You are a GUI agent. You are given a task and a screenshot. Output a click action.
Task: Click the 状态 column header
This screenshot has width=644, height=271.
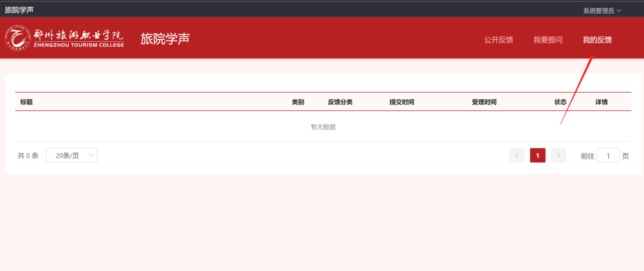click(560, 102)
